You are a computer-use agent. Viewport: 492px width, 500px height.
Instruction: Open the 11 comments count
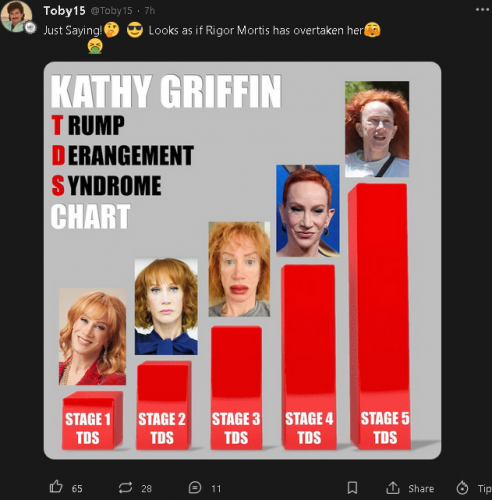(x=216, y=489)
